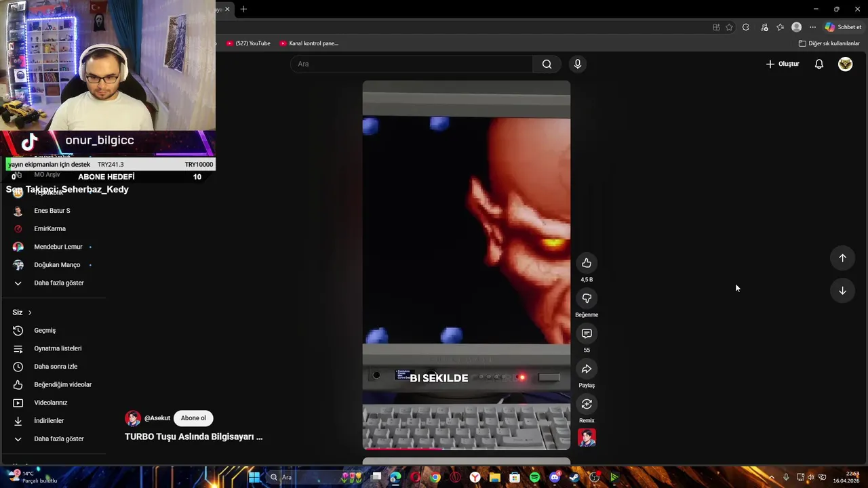This screenshot has height=488, width=868.
Task: Open Copilot Sohbet et button
Action: [843, 27]
